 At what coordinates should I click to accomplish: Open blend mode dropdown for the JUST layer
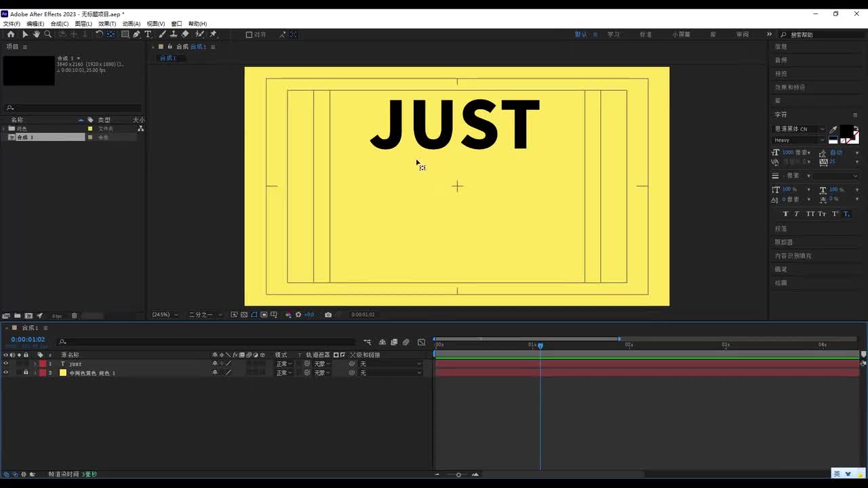[x=283, y=364]
